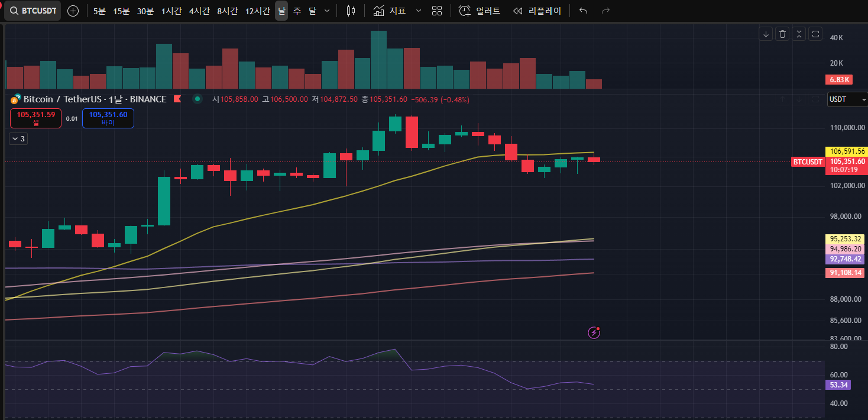Viewport: 868px width, 420px height.
Task: Click the price change −506.39 (−0.48%)
Action: 440,99
